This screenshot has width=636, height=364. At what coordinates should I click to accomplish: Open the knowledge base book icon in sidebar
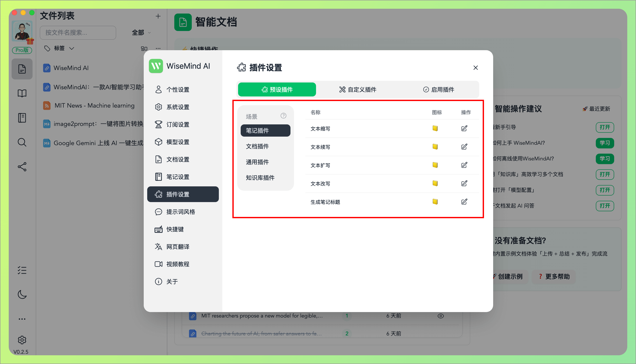22,93
